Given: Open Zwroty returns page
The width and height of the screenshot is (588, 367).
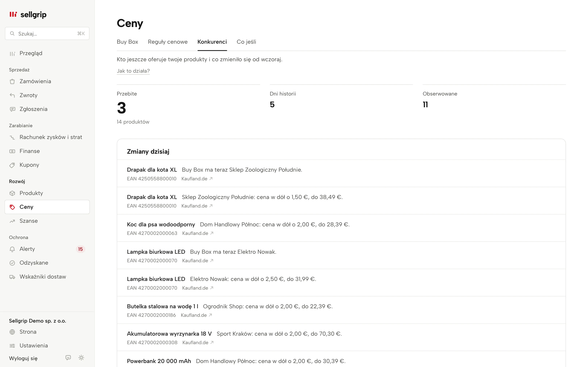Looking at the screenshot, I should [x=47, y=95].
